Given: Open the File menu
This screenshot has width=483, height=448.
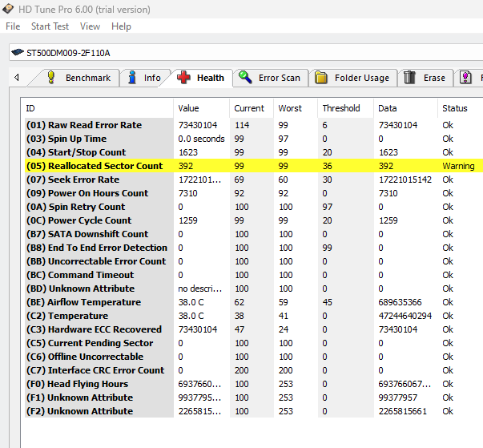Looking at the screenshot, I should pos(13,26).
